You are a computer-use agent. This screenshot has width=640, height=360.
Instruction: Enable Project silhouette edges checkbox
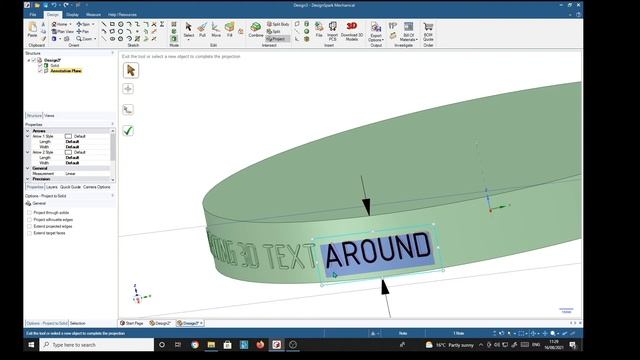click(29, 220)
